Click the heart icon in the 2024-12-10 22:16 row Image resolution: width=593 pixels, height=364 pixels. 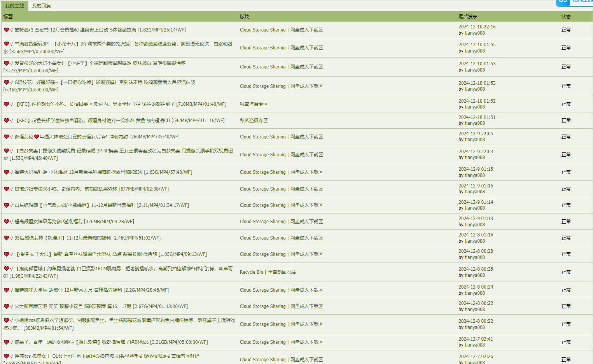coord(6,30)
